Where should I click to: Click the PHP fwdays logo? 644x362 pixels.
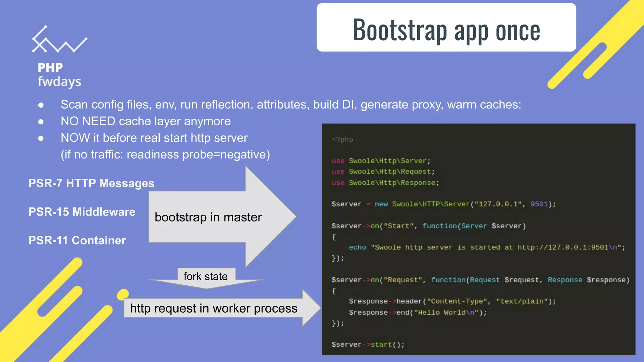pos(59,57)
